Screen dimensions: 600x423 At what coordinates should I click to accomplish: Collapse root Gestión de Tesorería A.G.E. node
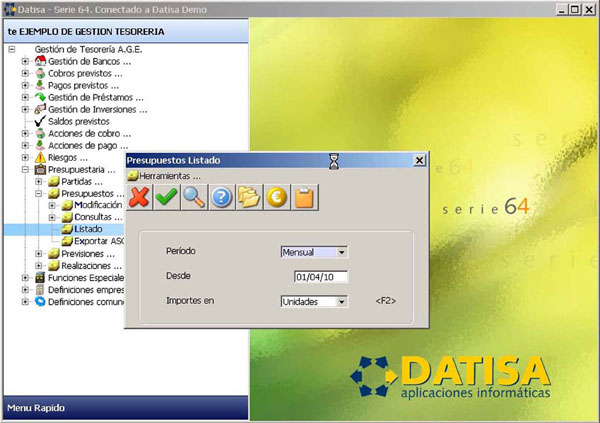[x=12, y=49]
